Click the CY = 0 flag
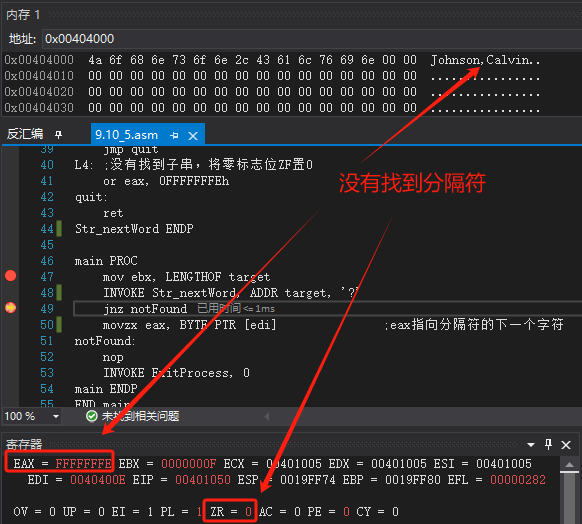Viewport: 582px width, 524px height. click(x=377, y=512)
